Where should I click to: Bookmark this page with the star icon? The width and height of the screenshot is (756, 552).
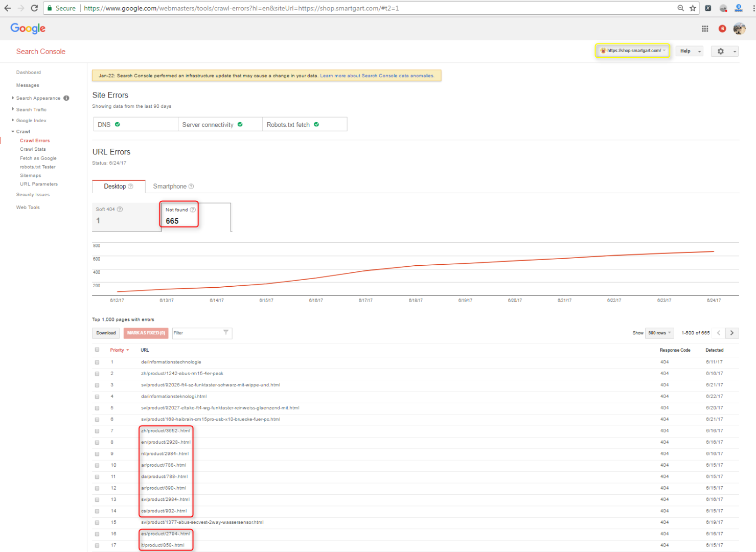[x=693, y=8]
